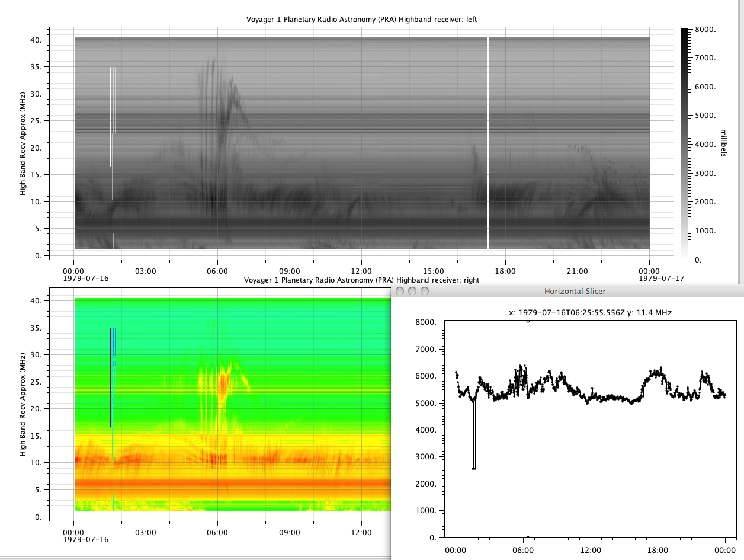The width and height of the screenshot is (744, 560).
Task: Click the '15:00' time tick of the top plot
Action: 434,271
